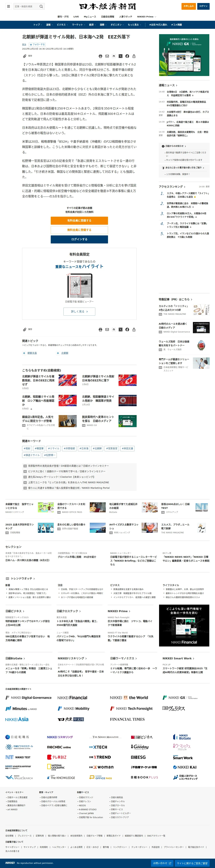215x868 pixels.
Task: Click the 日経からのお知らせ info icon
Action: tap(163, 146)
